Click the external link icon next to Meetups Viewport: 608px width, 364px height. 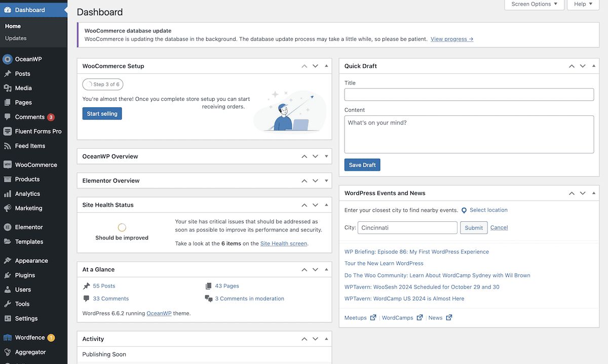tap(373, 317)
